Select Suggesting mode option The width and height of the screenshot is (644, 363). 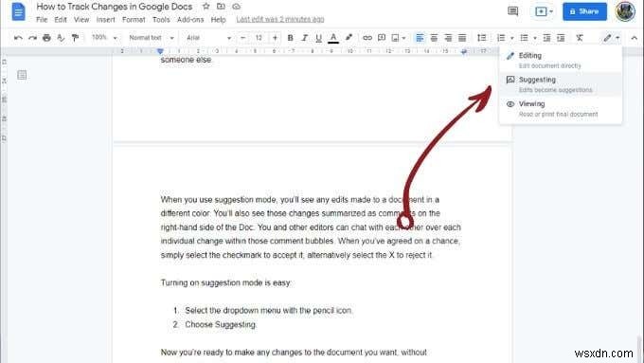point(561,84)
